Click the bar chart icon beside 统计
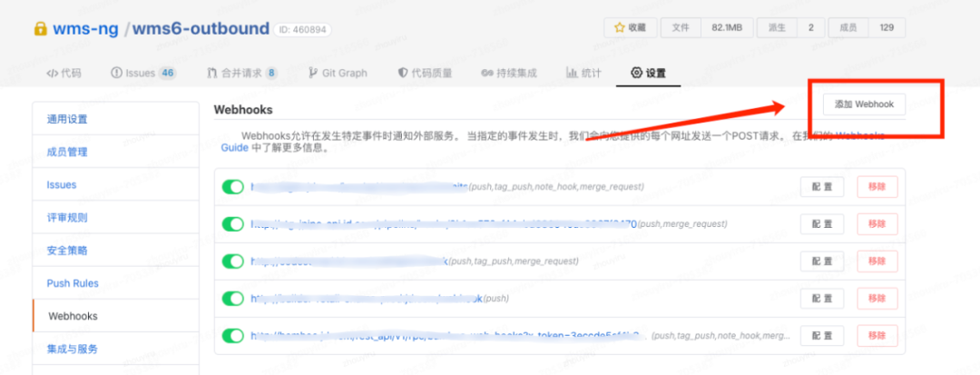Image resolution: width=980 pixels, height=375 pixels. click(572, 73)
